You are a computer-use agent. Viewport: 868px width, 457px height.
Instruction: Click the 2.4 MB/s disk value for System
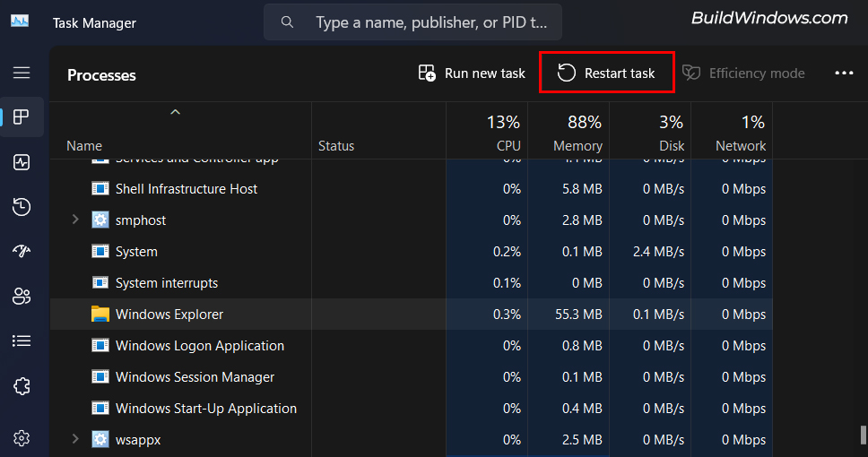coord(658,252)
